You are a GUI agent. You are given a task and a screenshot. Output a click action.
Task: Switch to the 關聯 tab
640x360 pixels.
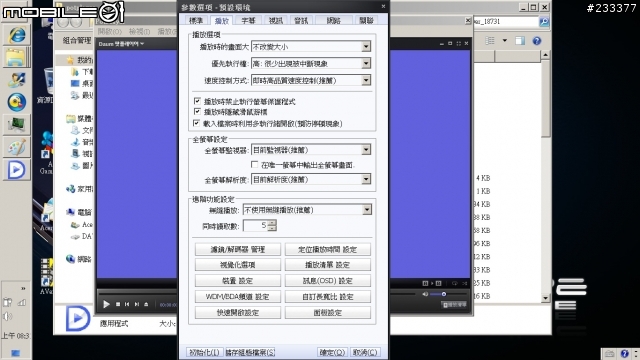click(x=366, y=20)
